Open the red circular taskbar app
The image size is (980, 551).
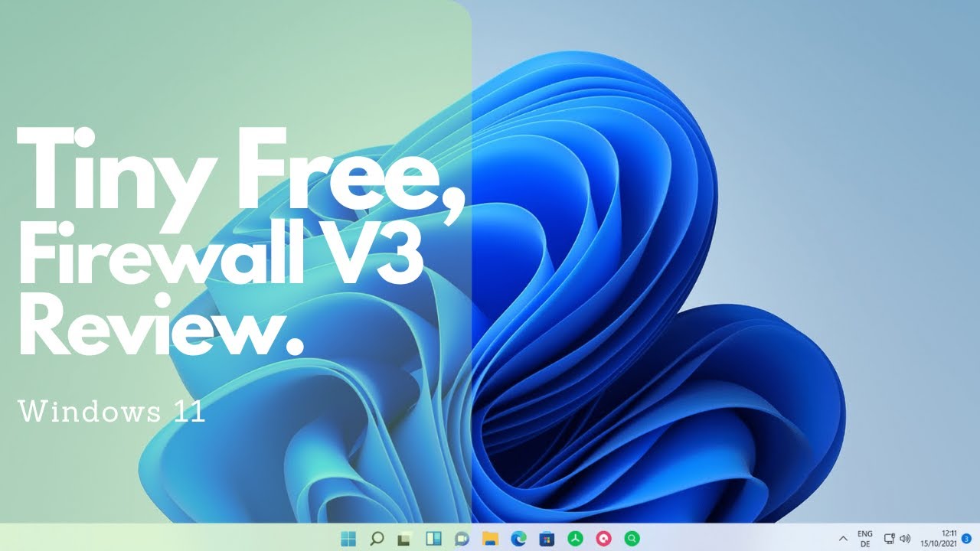click(603, 538)
